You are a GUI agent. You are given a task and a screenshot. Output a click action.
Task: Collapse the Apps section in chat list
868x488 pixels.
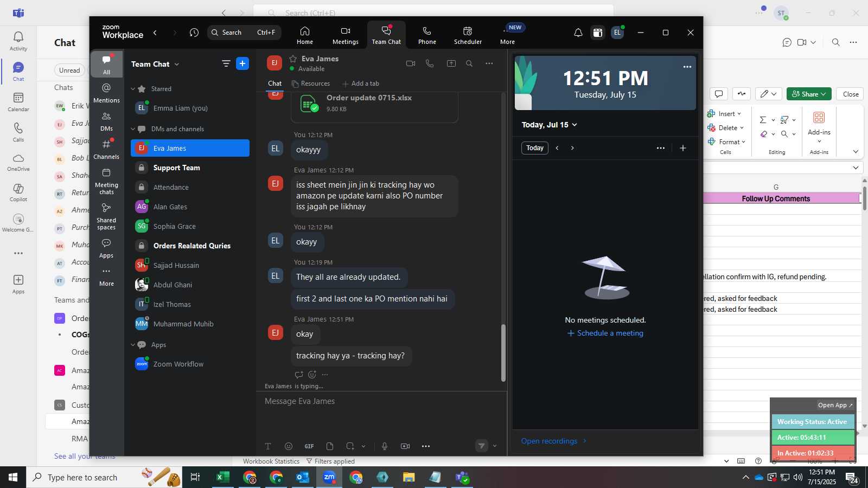(x=133, y=345)
